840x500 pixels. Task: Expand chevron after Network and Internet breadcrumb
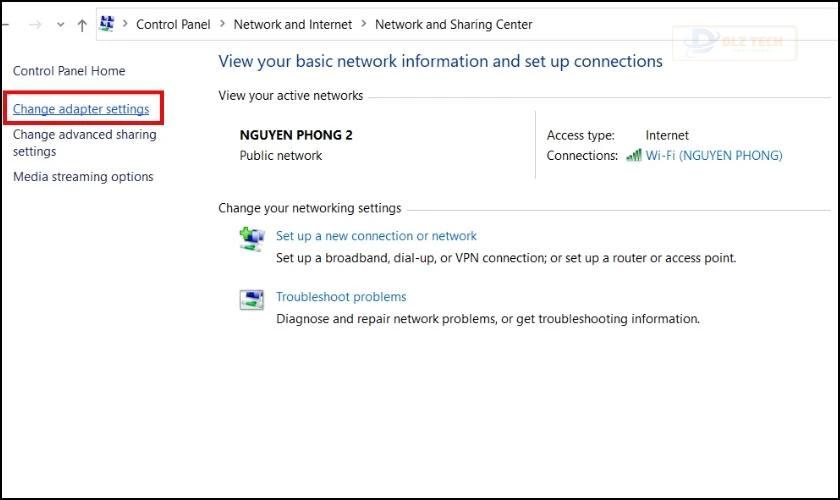pyautogui.click(x=364, y=24)
